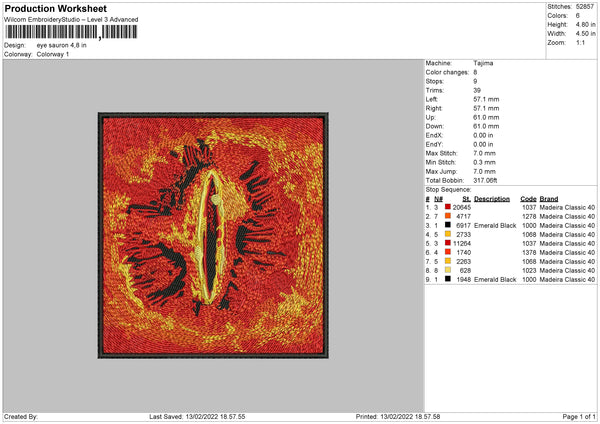Image resolution: width=600 pixels, height=424 pixels.
Task: Click the 'Production Worksheet' title
Action: pos(55,8)
